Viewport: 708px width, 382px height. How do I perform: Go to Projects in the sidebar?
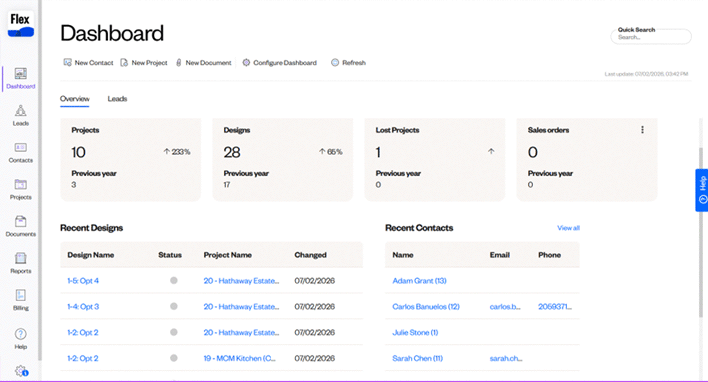click(20, 190)
